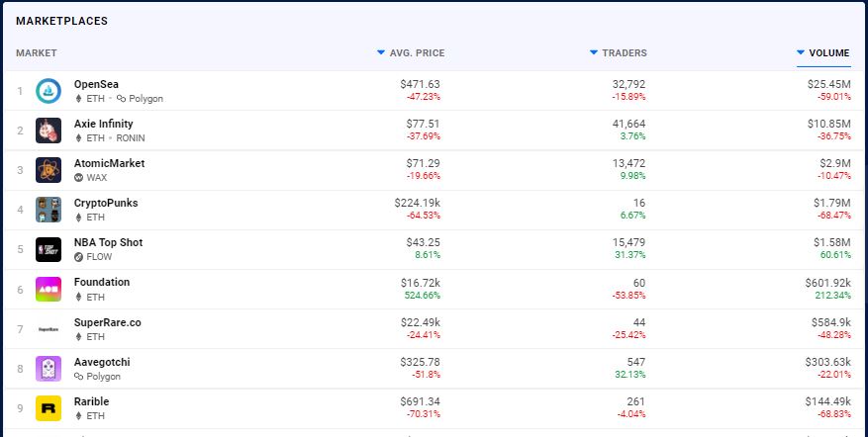Select Axie Infinity traders count 41,664
This screenshot has height=437, width=868.
coord(628,124)
